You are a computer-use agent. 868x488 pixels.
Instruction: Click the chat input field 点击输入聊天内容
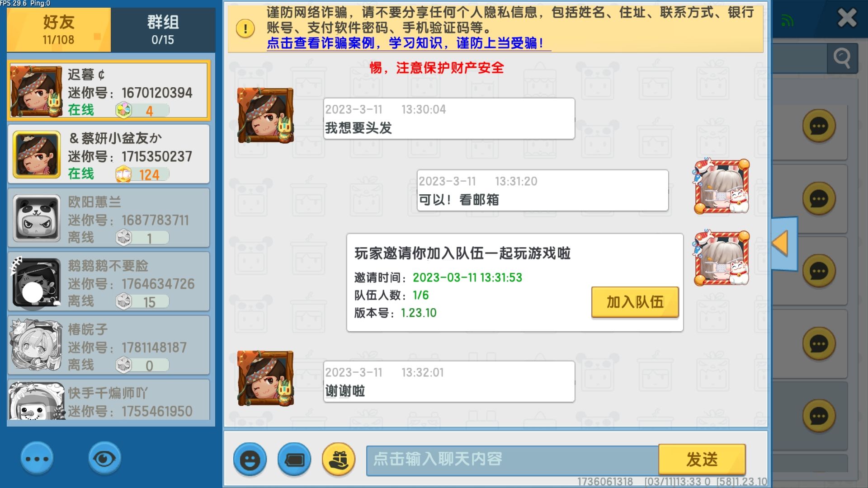[x=512, y=460]
